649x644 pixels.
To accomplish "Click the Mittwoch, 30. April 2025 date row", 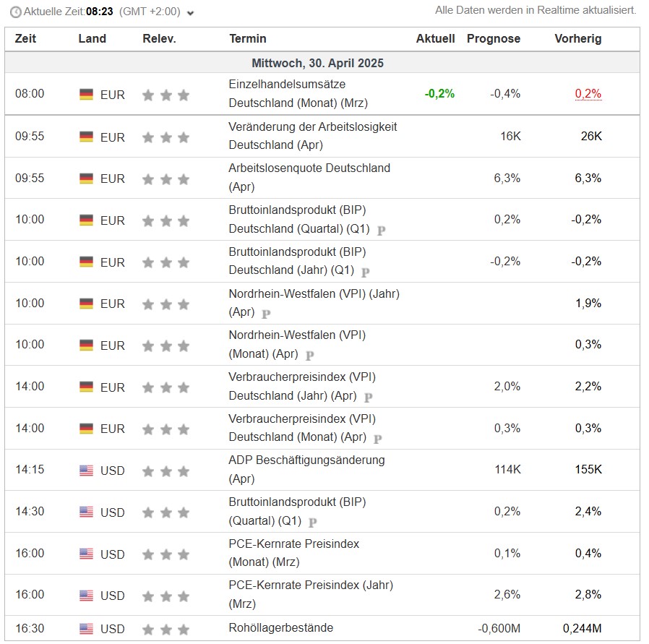I will [x=317, y=64].
